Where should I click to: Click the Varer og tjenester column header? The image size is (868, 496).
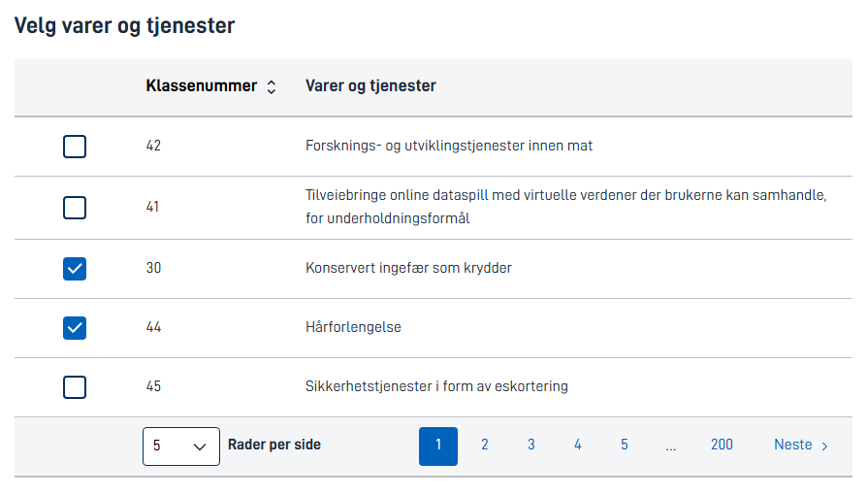point(370,85)
